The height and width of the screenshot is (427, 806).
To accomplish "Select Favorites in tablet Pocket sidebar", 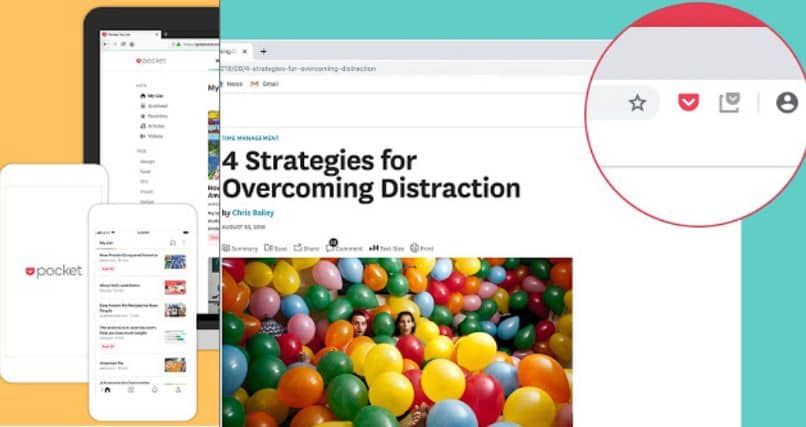I will pyautogui.click(x=154, y=116).
